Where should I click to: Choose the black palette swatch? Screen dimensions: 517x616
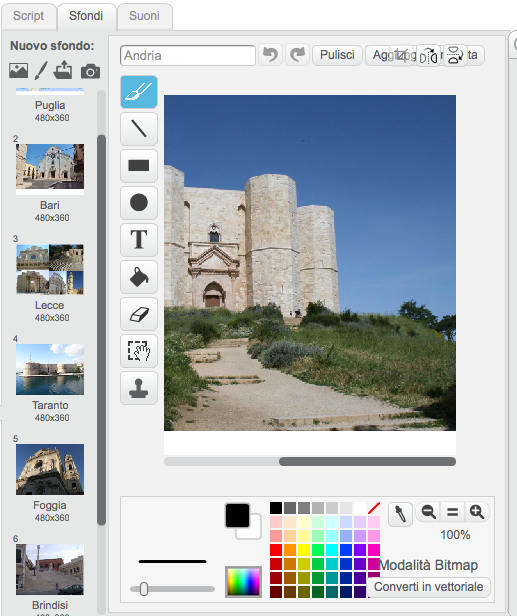[276, 508]
